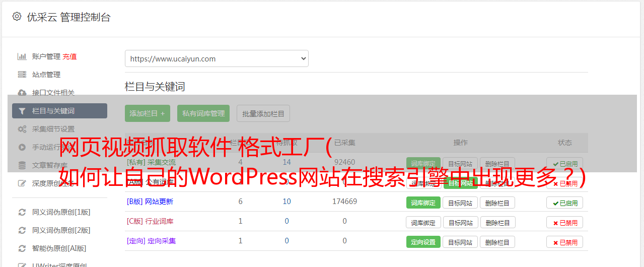Viewport: 644px width, 267px height.
Task: Click the filter funnel icon beside 栏目与关键词
Action: pos(22,111)
